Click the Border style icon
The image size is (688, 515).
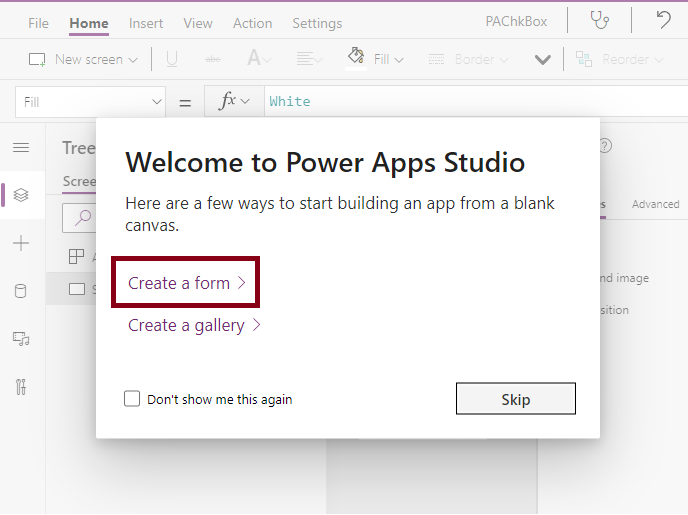436,59
